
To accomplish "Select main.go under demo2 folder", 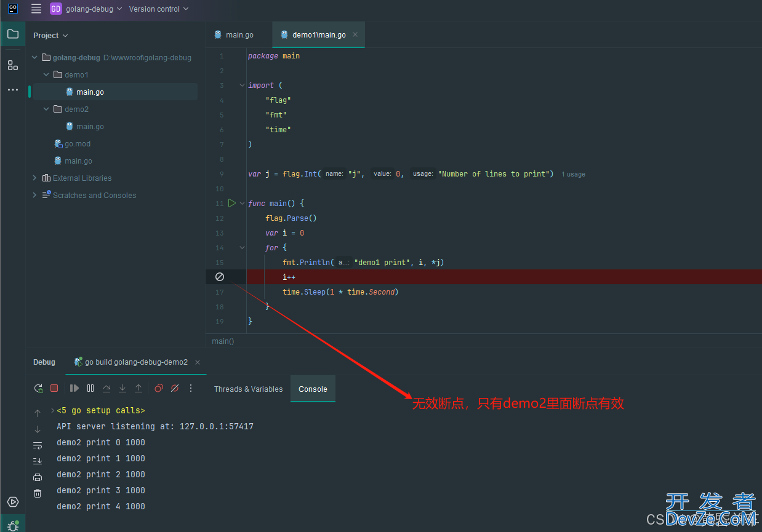I will pos(90,126).
